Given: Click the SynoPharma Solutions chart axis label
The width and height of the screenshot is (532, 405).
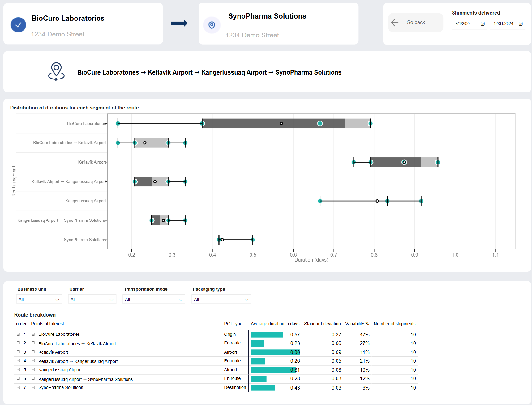Looking at the screenshot, I should 85,240.
